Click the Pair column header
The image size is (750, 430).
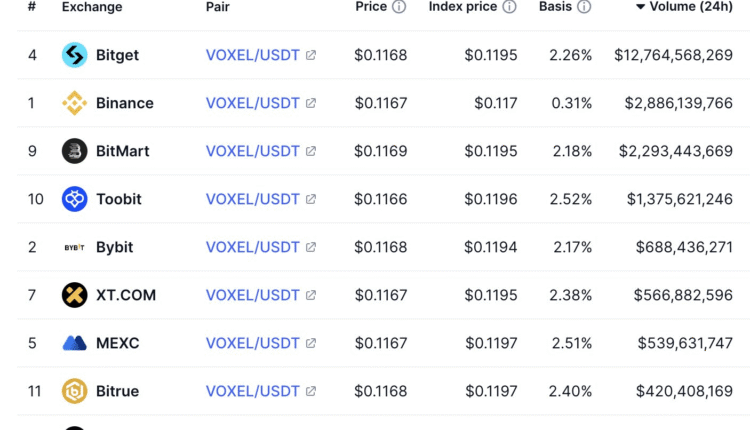[x=217, y=7]
